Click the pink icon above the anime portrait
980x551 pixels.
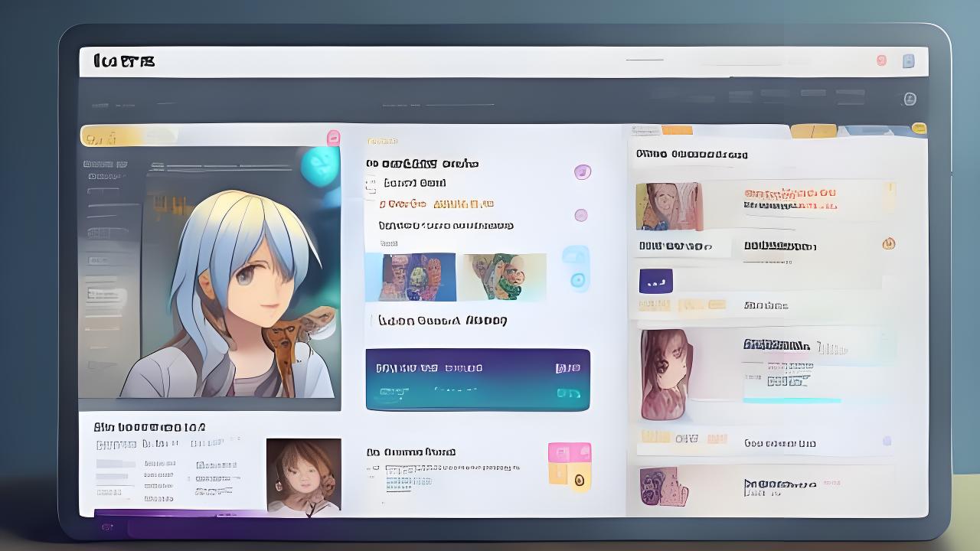point(333,138)
